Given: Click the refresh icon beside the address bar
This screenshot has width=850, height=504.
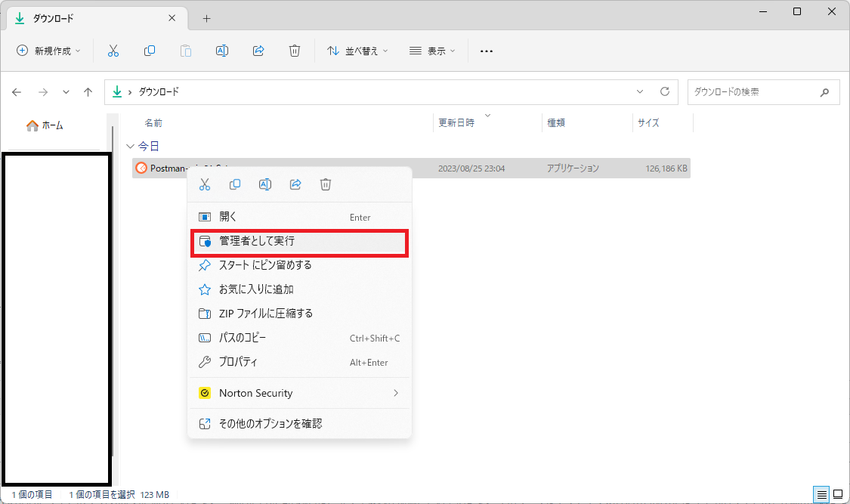Looking at the screenshot, I should click(x=665, y=91).
